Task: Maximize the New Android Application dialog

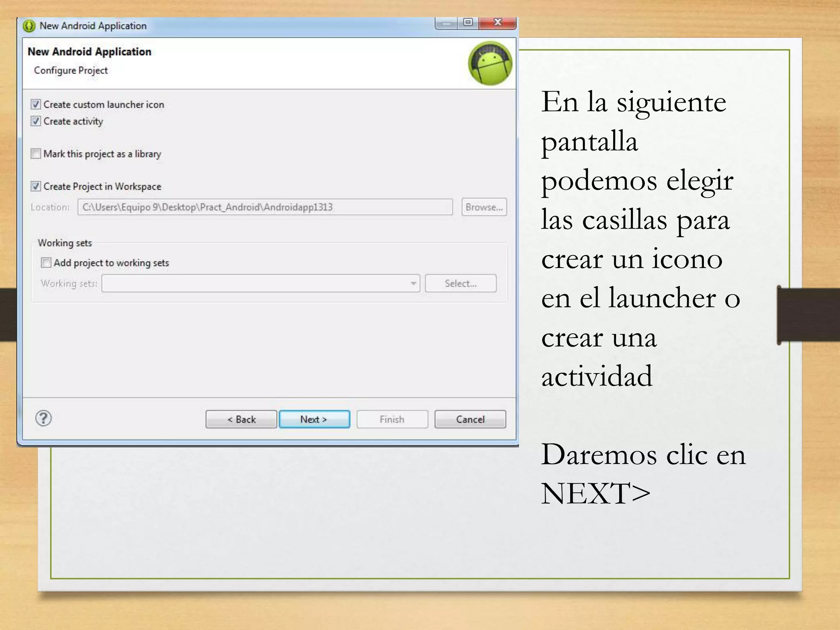Action: click(x=468, y=23)
